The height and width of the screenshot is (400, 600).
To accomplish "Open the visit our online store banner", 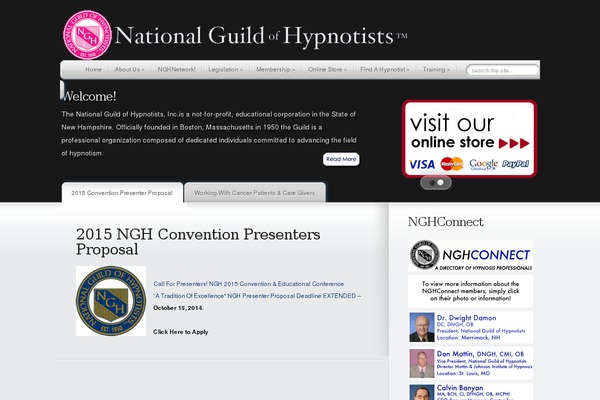I will 470,139.
